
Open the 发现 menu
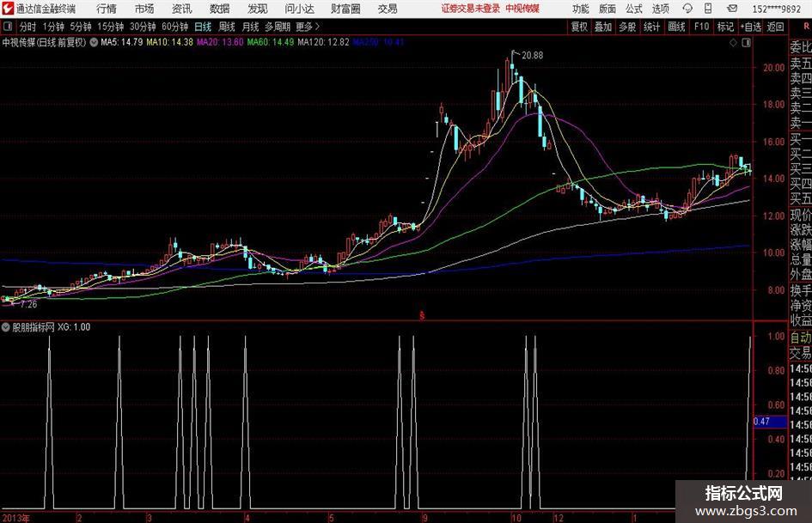click(258, 9)
